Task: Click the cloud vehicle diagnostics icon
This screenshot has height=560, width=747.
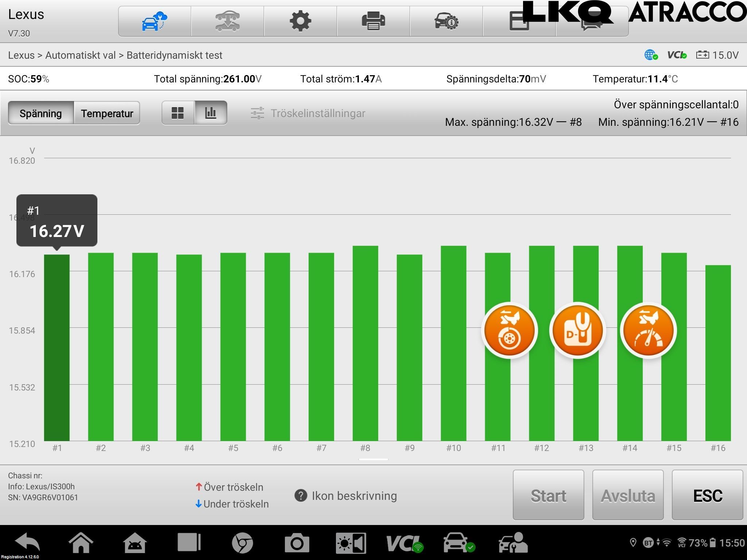Action: pyautogui.click(x=154, y=21)
